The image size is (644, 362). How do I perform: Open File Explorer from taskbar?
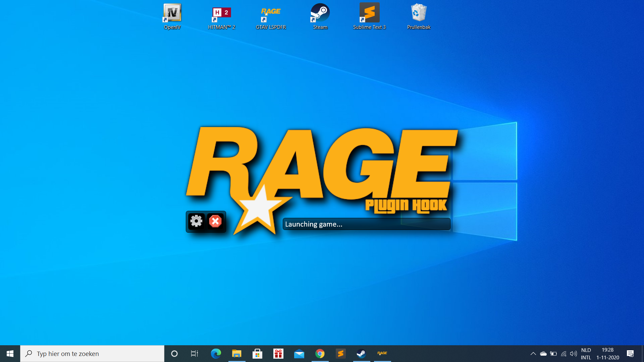tap(237, 353)
